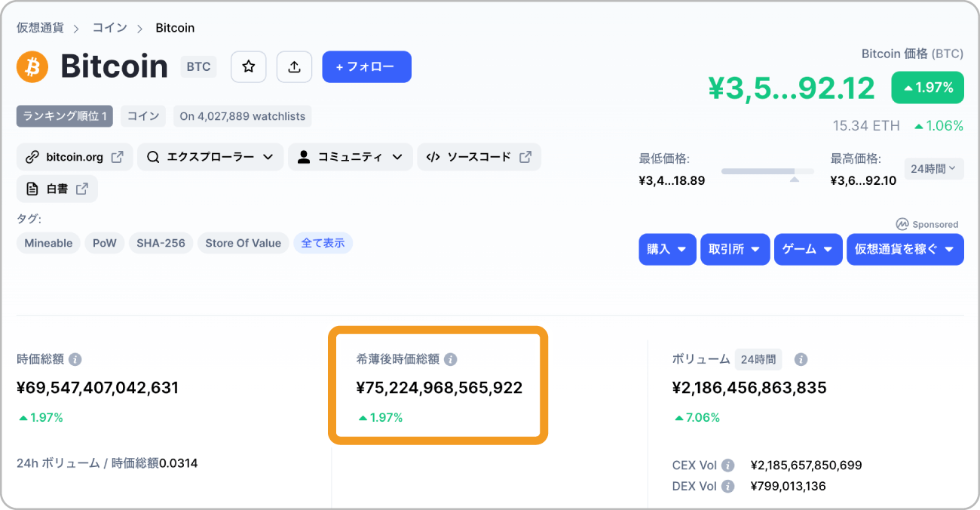980x510 pixels.
Task: Click the CEX Vol value ¥2,185,657,850,699
Action: (807, 465)
